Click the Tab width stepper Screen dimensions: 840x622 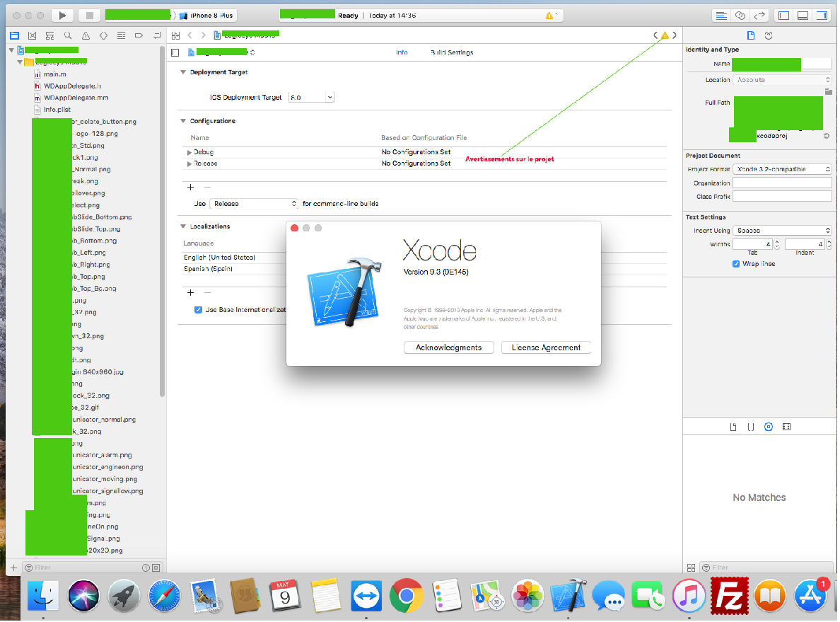[x=777, y=245]
